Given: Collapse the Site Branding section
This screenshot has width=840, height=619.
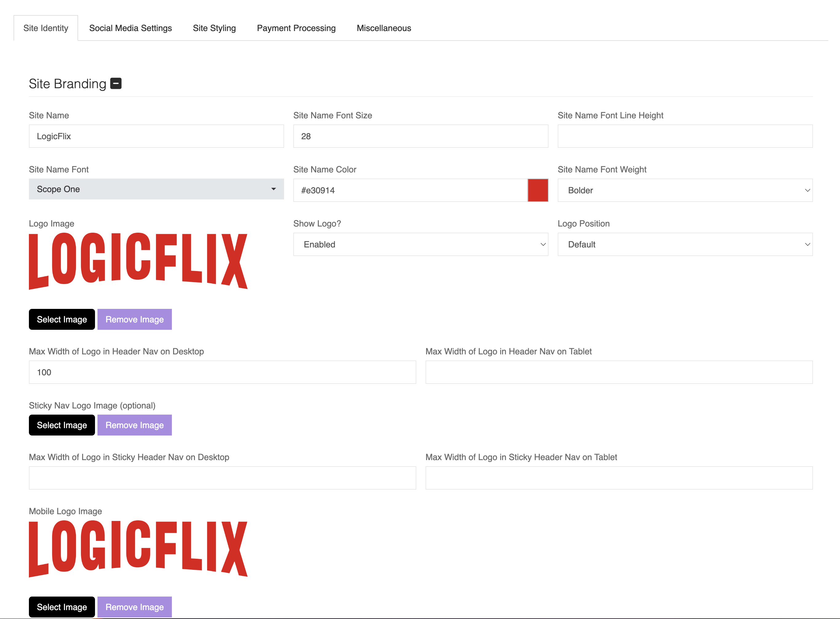Looking at the screenshot, I should pyautogui.click(x=116, y=83).
